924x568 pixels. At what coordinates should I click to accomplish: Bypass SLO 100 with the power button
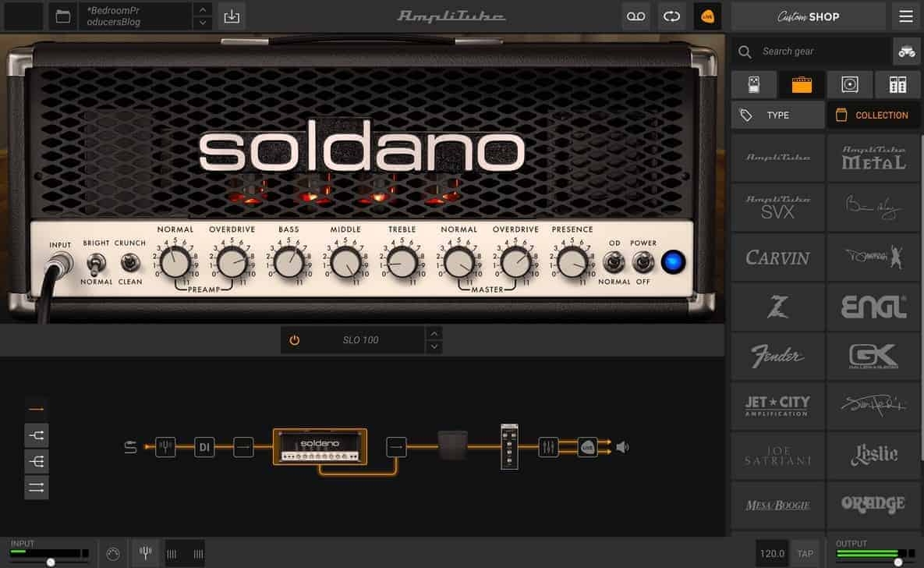[294, 340]
